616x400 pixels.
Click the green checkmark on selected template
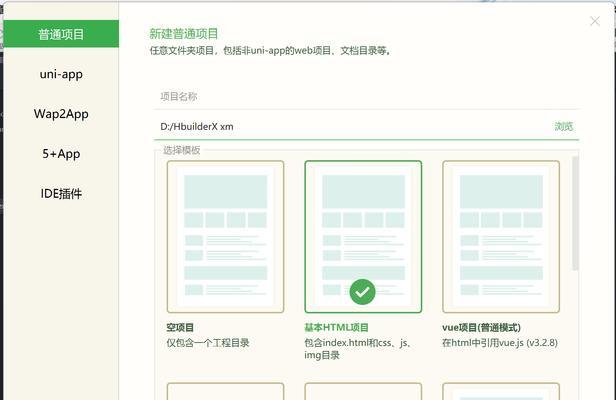[362, 292]
